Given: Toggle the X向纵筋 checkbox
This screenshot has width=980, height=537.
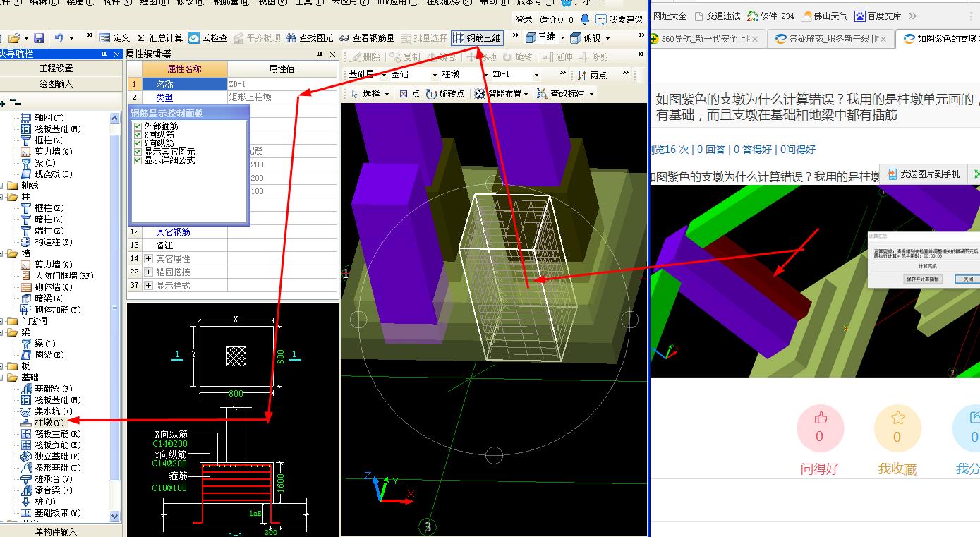Looking at the screenshot, I should [138, 135].
